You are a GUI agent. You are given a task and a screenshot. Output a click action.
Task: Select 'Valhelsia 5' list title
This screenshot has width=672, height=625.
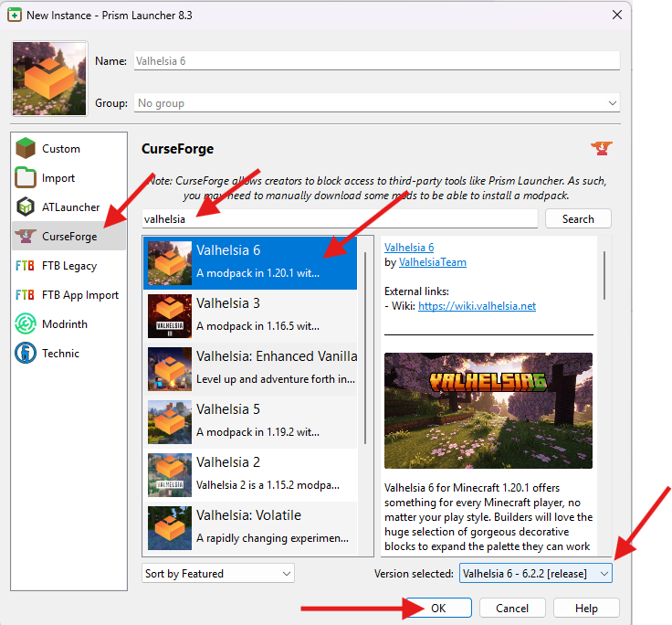click(x=228, y=409)
